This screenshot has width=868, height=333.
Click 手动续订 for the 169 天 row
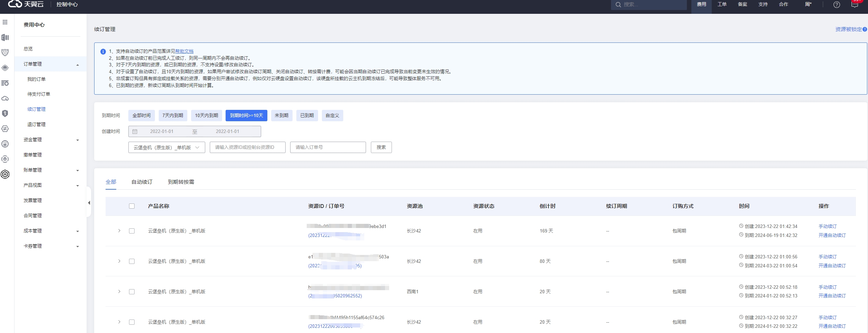[828, 226]
